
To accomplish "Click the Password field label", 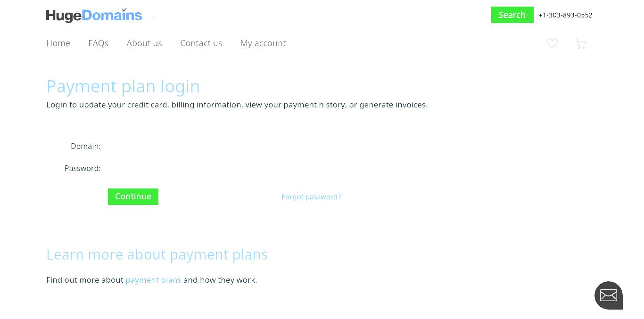I will [x=83, y=168].
